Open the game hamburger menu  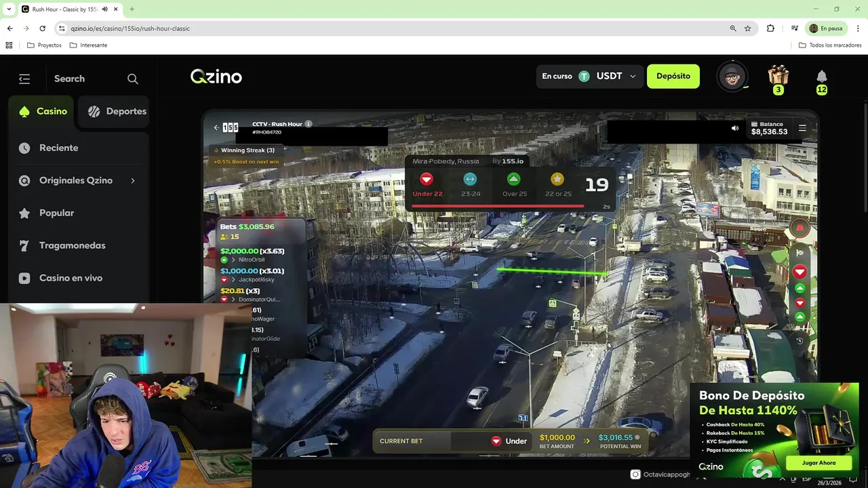pos(802,127)
